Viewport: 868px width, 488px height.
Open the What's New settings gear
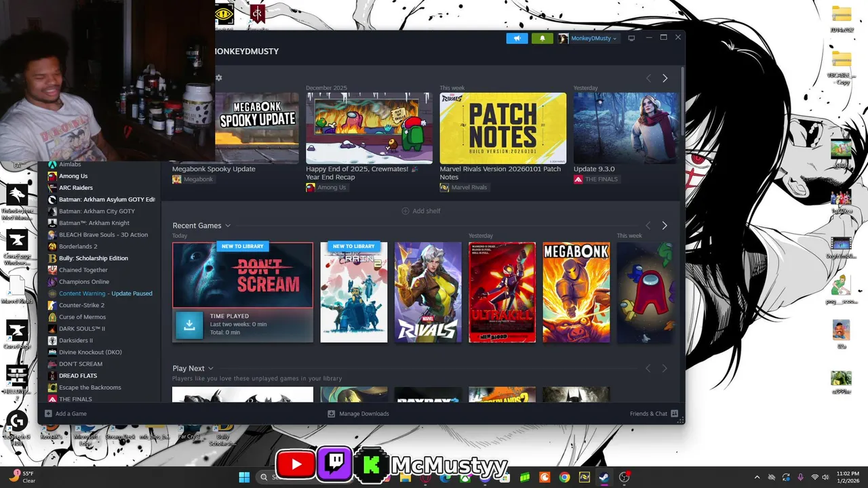coord(218,78)
